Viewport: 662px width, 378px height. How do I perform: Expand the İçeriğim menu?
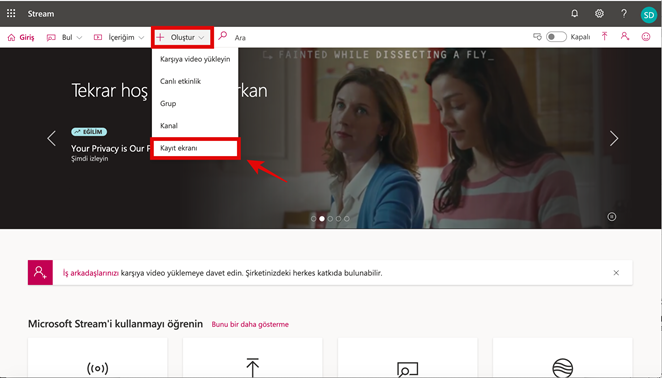(x=119, y=38)
